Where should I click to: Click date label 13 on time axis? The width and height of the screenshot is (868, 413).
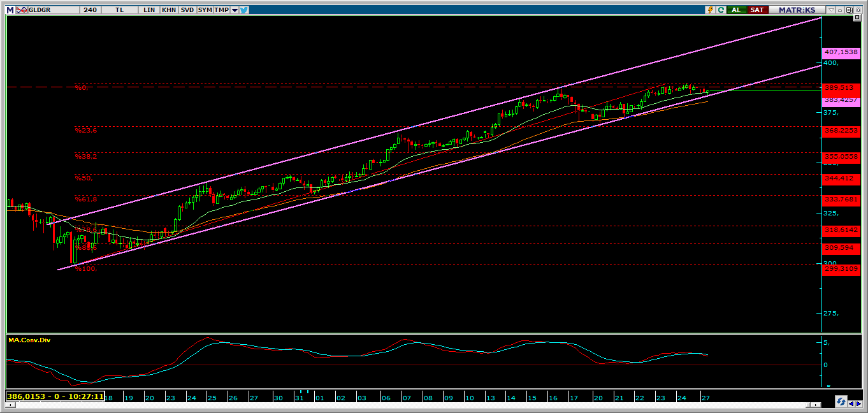490,398
